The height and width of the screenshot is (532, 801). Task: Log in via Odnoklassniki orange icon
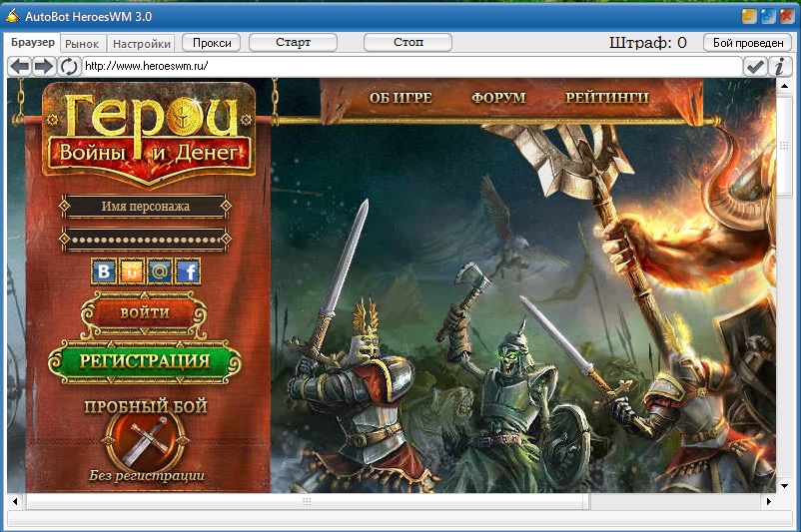click(x=132, y=271)
